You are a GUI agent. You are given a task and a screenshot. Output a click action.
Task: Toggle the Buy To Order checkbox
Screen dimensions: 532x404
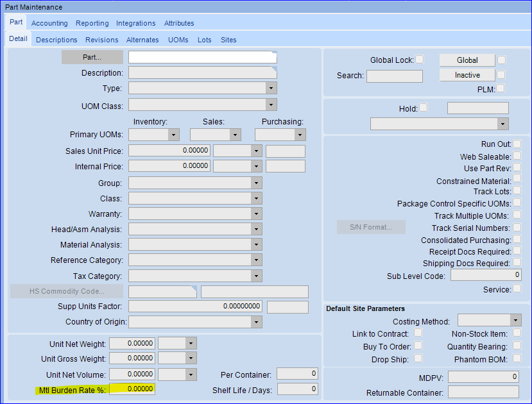pyautogui.click(x=418, y=346)
